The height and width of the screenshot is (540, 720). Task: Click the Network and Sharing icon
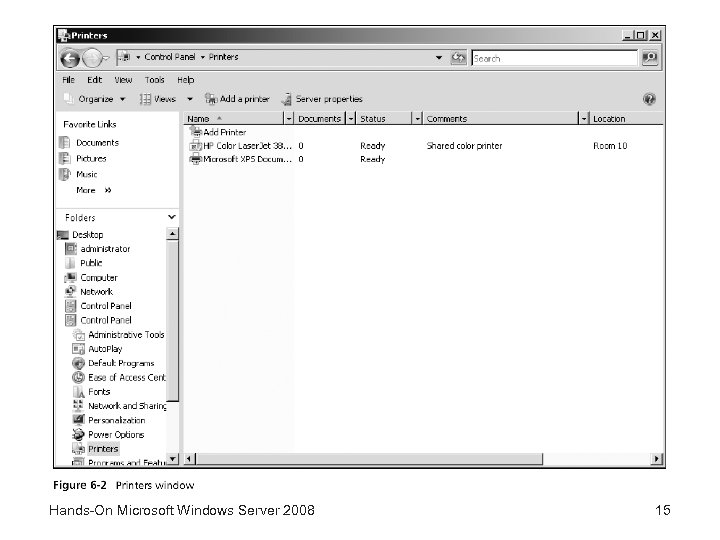[x=78, y=405]
